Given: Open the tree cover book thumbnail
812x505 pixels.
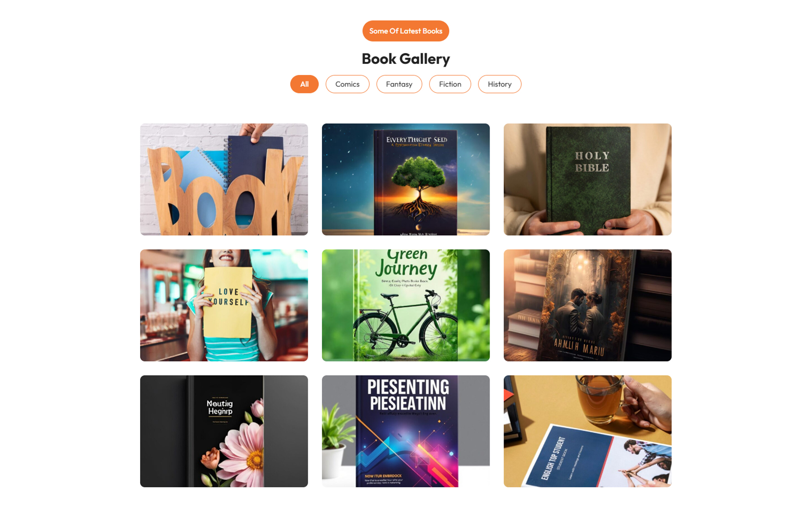Looking at the screenshot, I should (406, 179).
